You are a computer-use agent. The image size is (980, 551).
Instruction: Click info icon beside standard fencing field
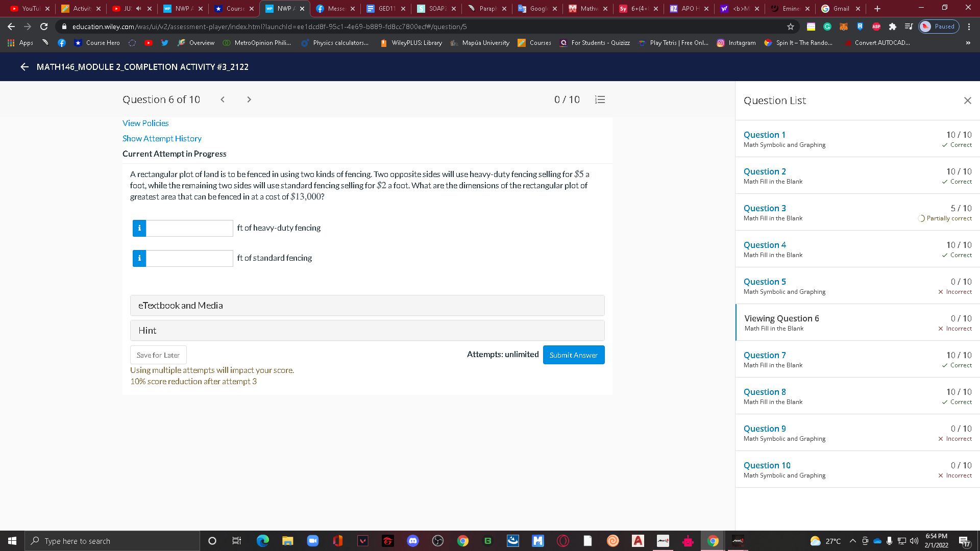pyautogui.click(x=139, y=258)
